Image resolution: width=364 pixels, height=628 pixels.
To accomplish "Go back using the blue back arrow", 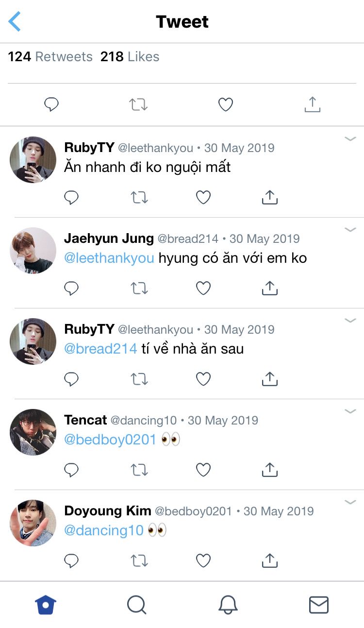I will click(x=15, y=22).
